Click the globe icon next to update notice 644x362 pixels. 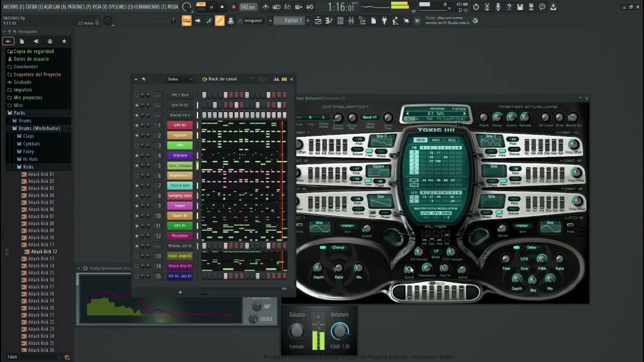(x=475, y=21)
